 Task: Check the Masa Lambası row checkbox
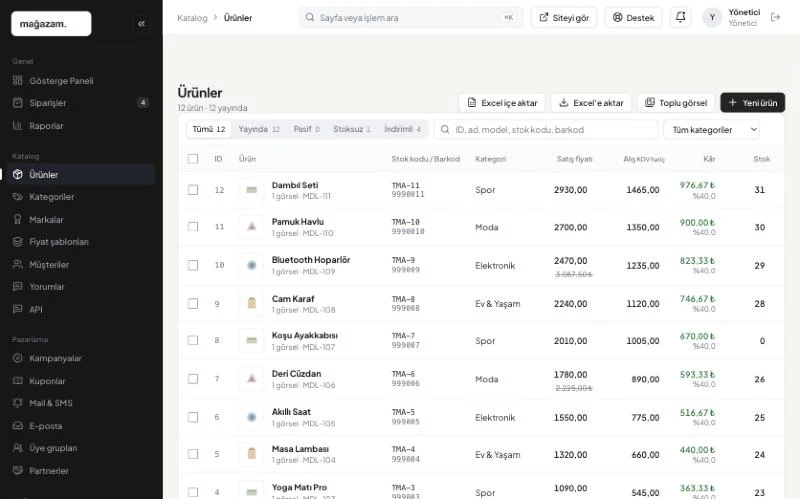click(193, 454)
